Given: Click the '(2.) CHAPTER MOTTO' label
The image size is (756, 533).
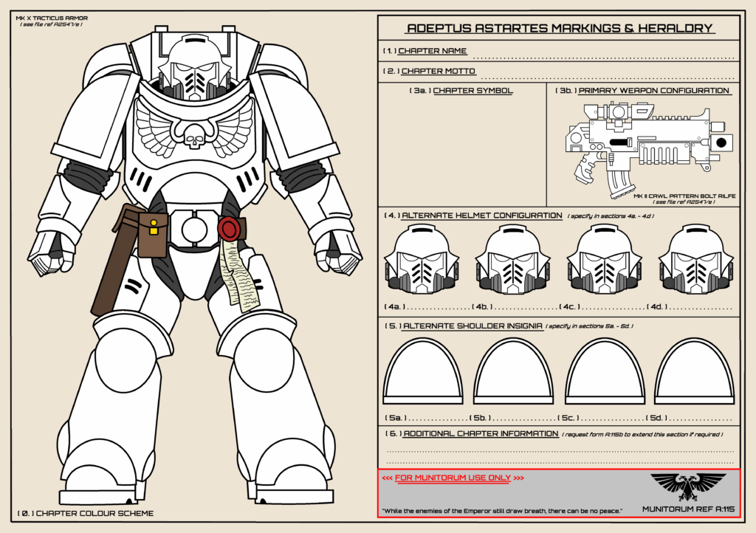Looking at the screenshot, I should 430,71.
